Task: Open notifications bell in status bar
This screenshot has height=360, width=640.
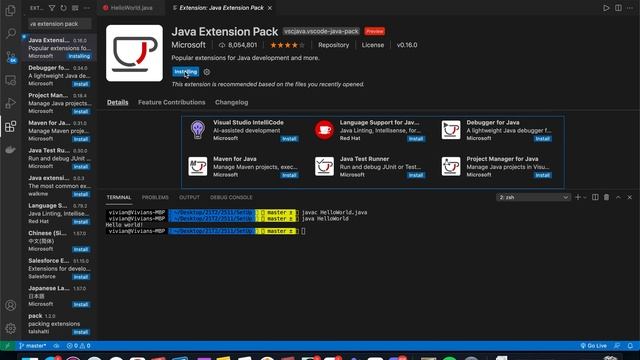Action: coord(630,346)
